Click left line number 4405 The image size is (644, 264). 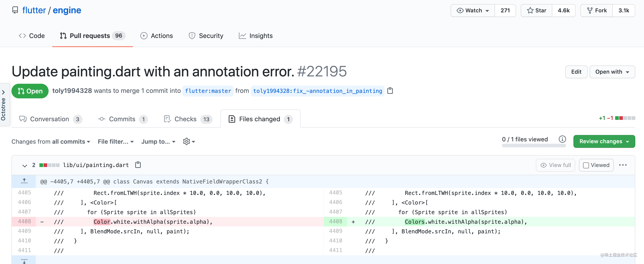click(24, 192)
